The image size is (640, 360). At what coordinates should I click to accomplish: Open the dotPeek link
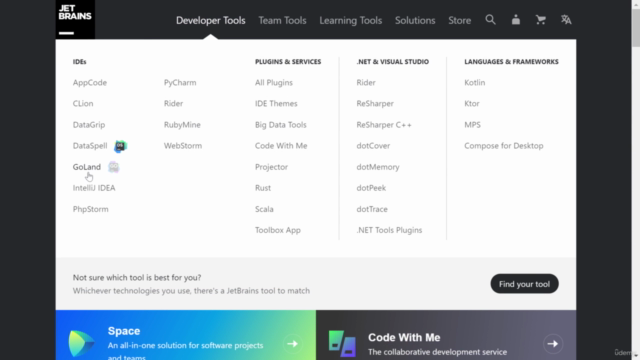(x=371, y=188)
